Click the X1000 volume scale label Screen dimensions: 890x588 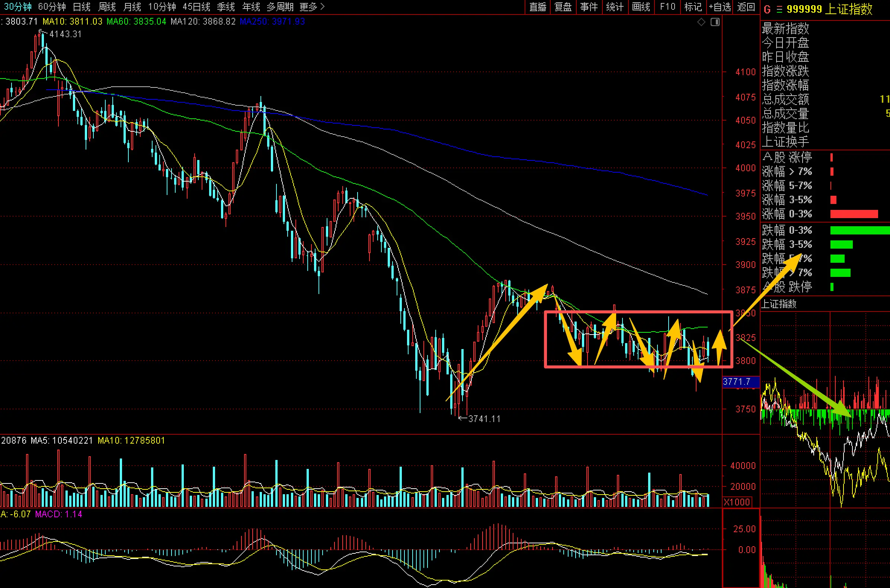[737, 502]
